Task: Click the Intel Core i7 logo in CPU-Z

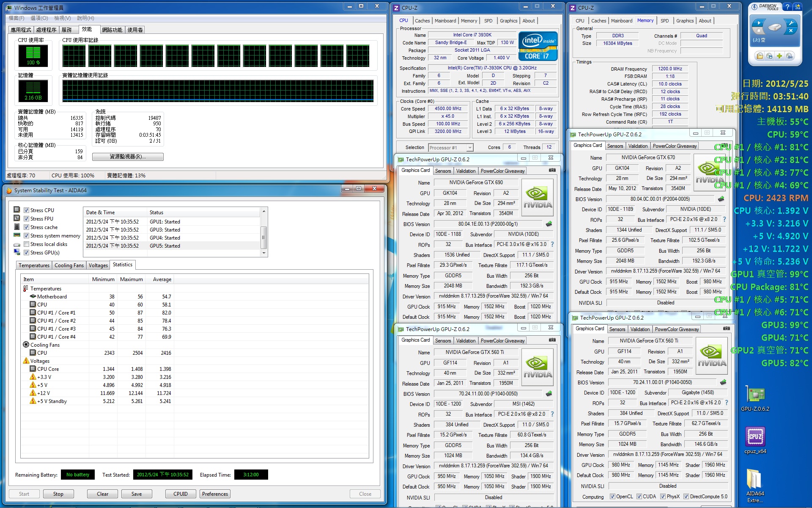Action: (x=538, y=46)
